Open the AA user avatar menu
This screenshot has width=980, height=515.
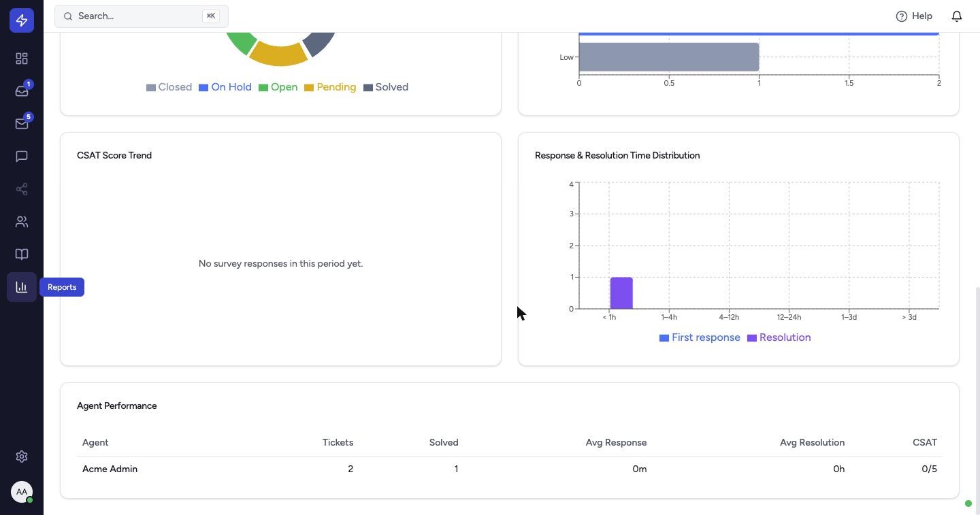click(22, 492)
